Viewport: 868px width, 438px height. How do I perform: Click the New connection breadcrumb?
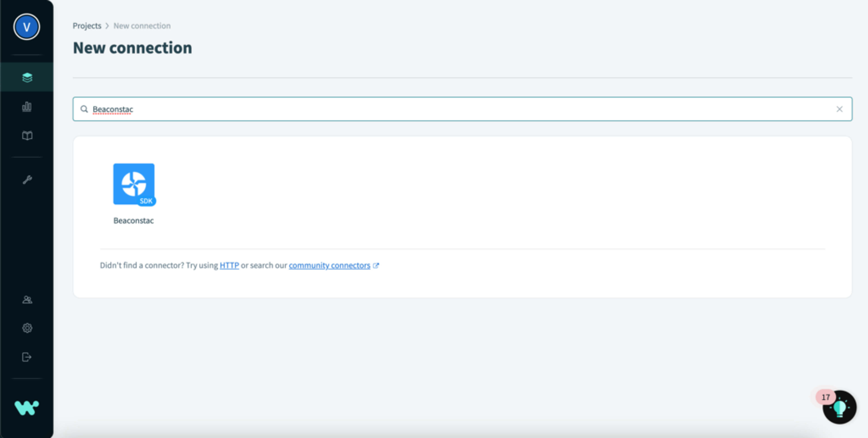(x=142, y=26)
